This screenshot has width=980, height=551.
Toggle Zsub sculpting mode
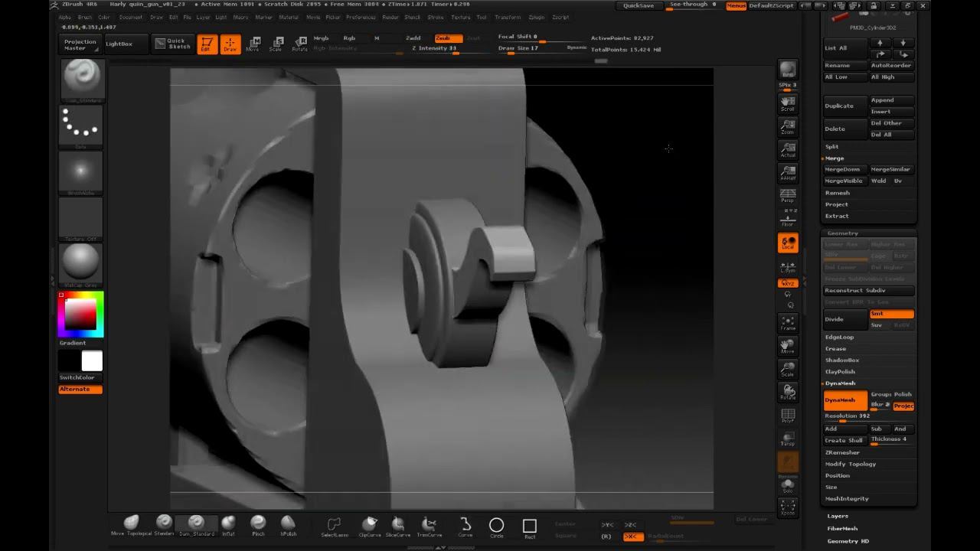(x=449, y=38)
